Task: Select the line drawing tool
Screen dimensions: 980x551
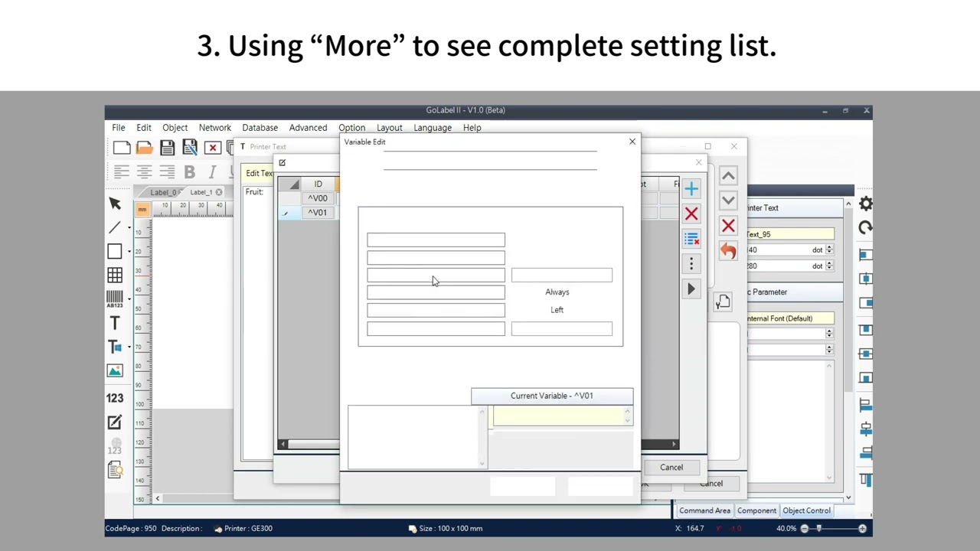Action: (x=115, y=227)
